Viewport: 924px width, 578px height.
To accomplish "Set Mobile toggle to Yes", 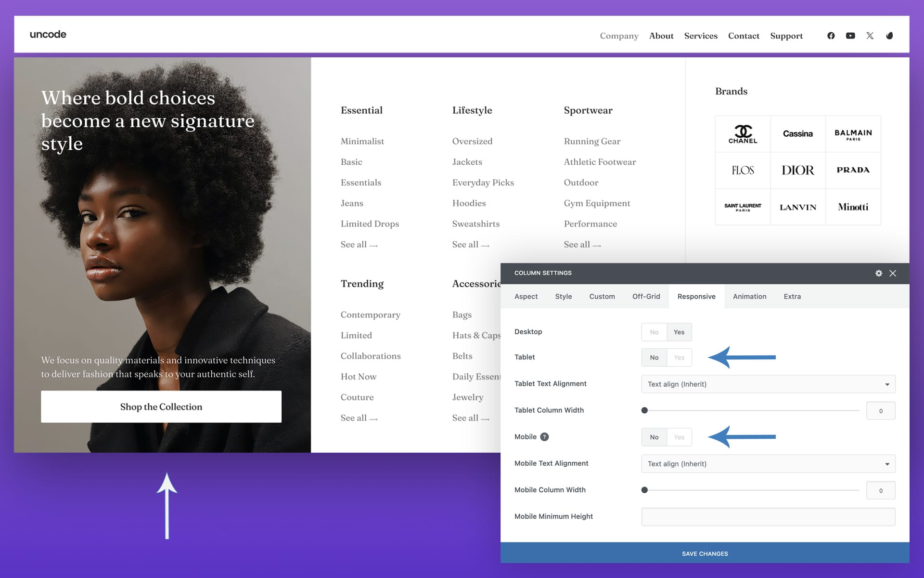I will (x=679, y=437).
